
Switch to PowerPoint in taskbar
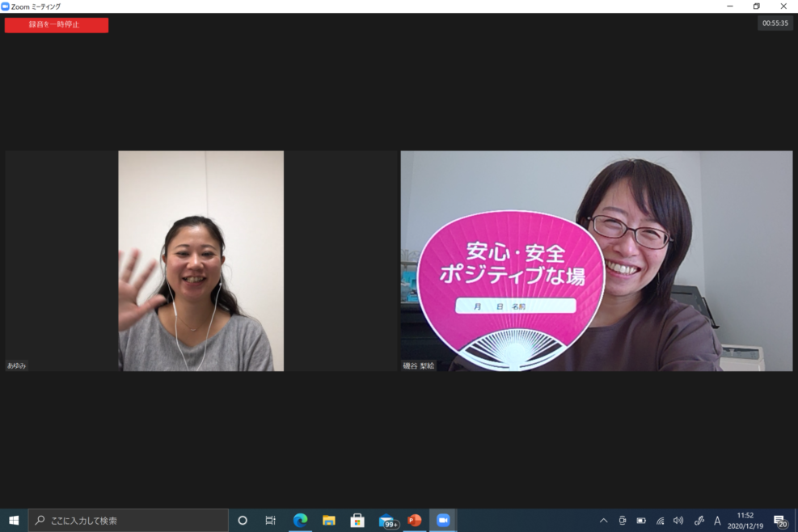[x=415, y=520]
